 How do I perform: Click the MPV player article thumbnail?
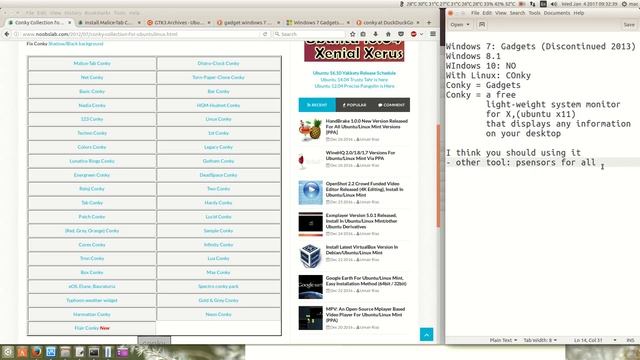coord(311,318)
